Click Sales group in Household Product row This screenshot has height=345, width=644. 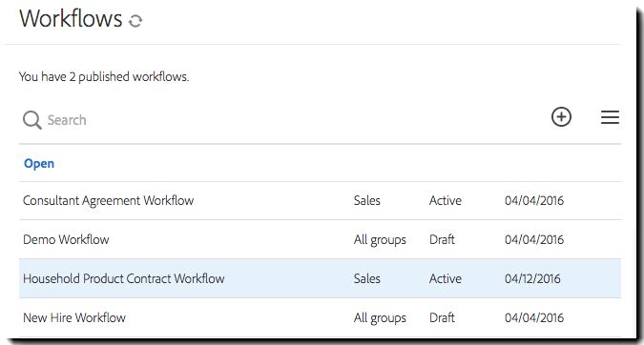(366, 278)
